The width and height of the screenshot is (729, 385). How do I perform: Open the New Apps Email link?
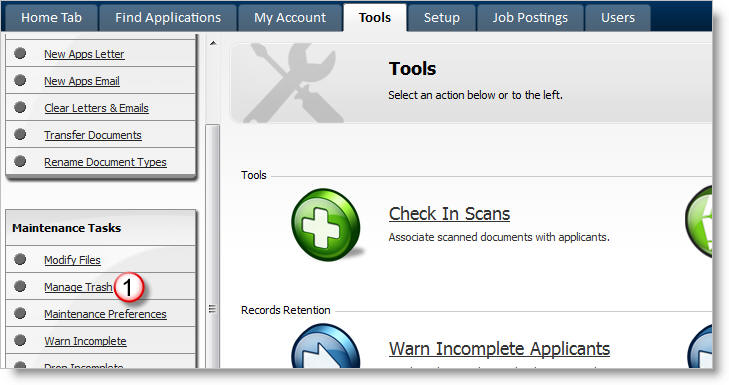(x=82, y=81)
